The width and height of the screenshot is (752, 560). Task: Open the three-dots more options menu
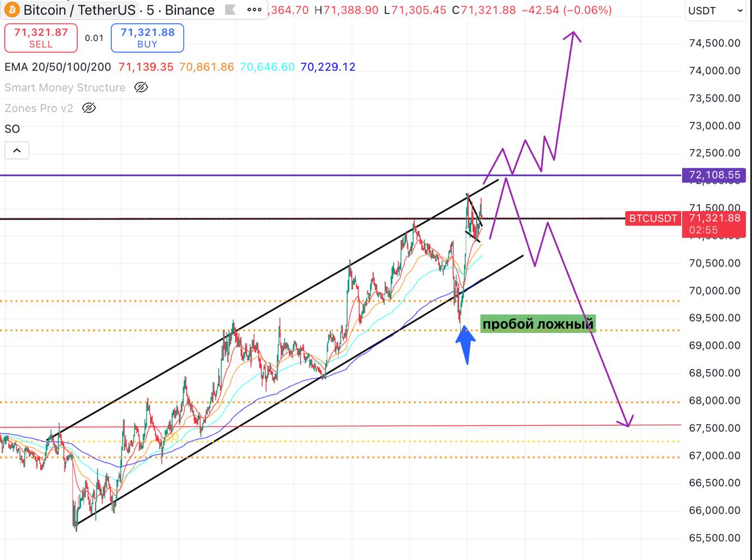(x=254, y=10)
